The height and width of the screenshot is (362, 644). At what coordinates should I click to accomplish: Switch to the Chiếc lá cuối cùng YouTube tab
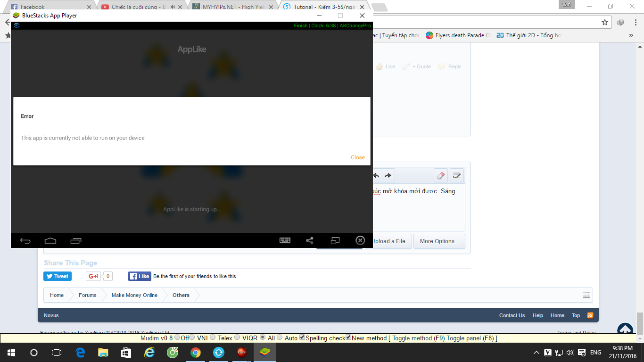[x=142, y=7]
